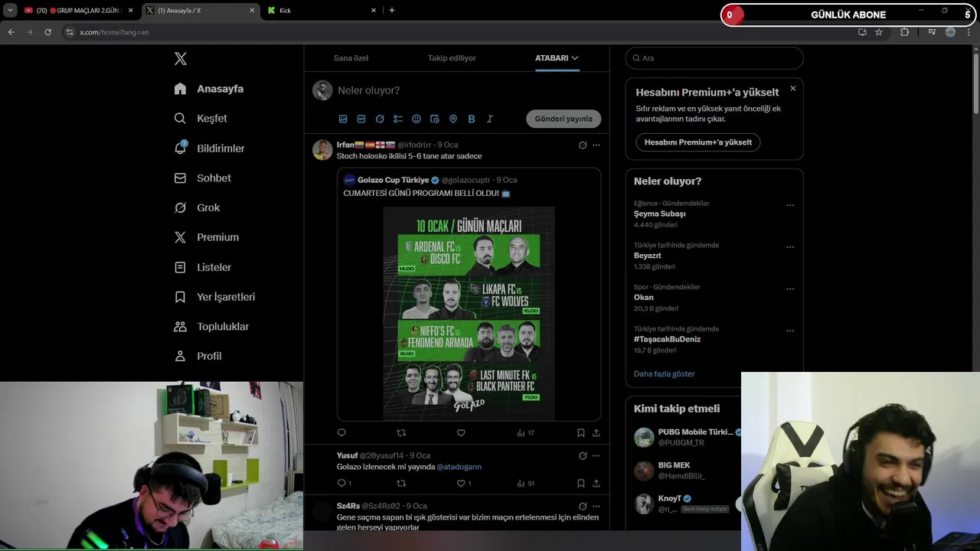Click Hesabını Premium+'a yükselt button
This screenshot has height=551, width=980.
(x=698, y=142)
